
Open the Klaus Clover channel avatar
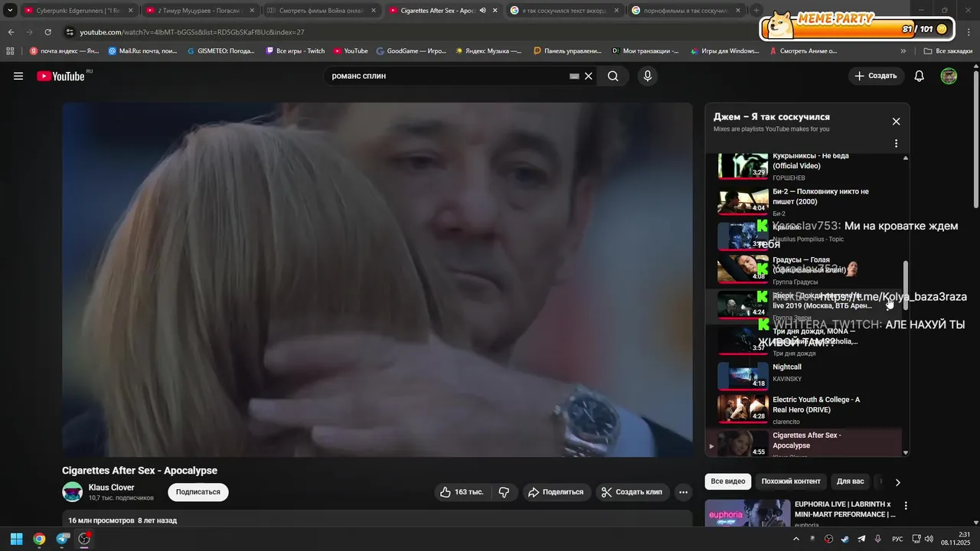(x=73, y=492)
